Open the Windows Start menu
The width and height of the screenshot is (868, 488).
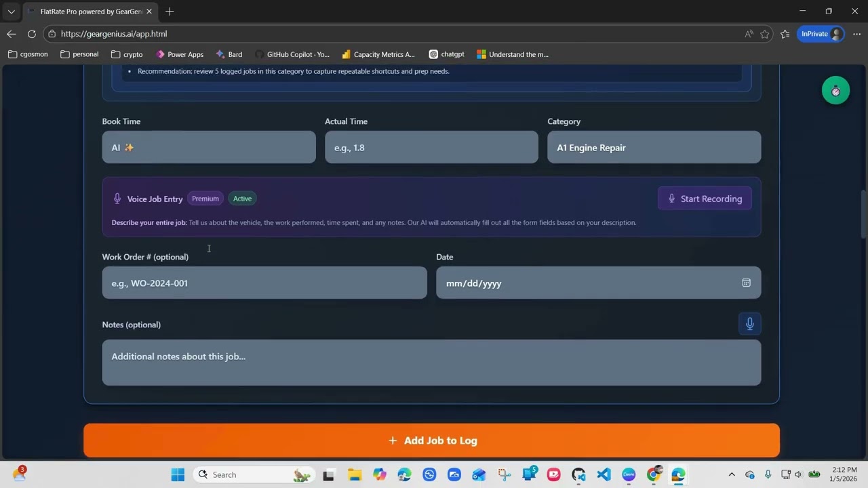[178, 474]
